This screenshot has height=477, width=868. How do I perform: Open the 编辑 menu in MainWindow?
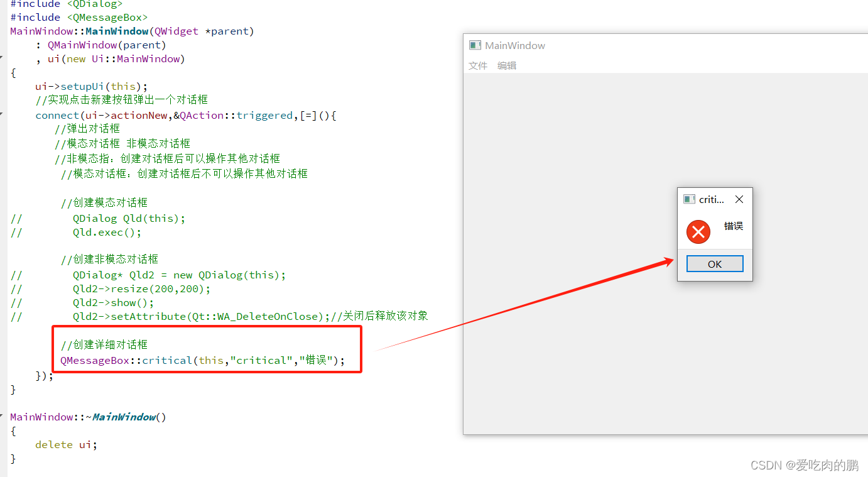point(507,65)
